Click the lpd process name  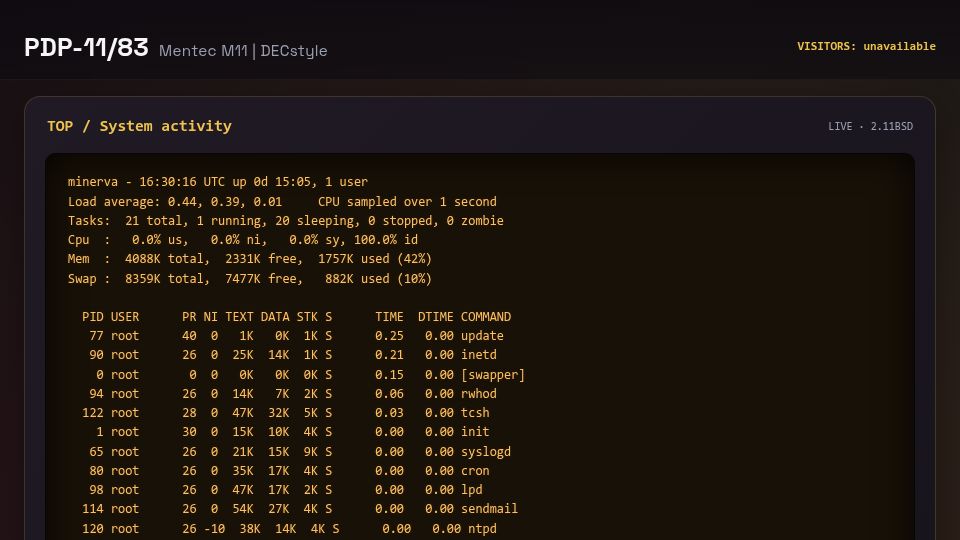pos(471,490)
